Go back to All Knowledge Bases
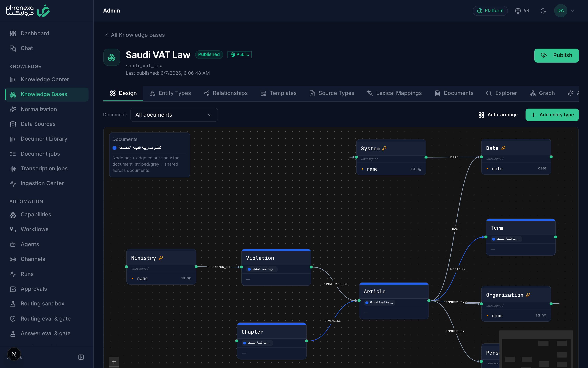 tap(135, 35)
